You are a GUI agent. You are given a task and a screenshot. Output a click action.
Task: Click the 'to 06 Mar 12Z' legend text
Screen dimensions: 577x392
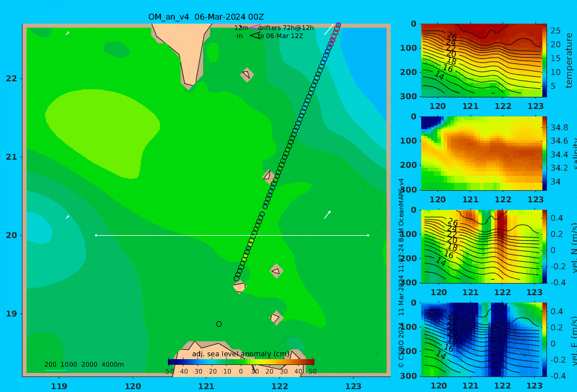[280, 36]
